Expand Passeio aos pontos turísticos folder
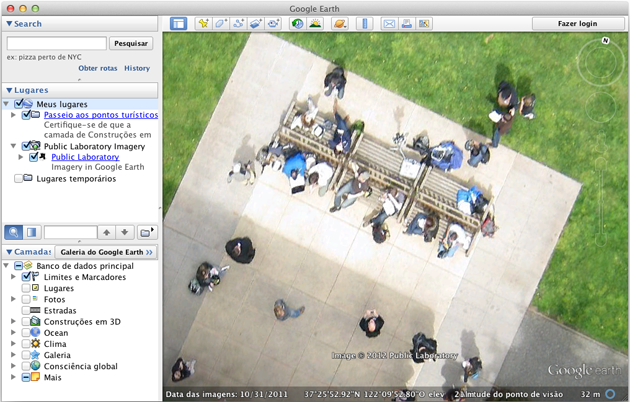 click(14, 115)
